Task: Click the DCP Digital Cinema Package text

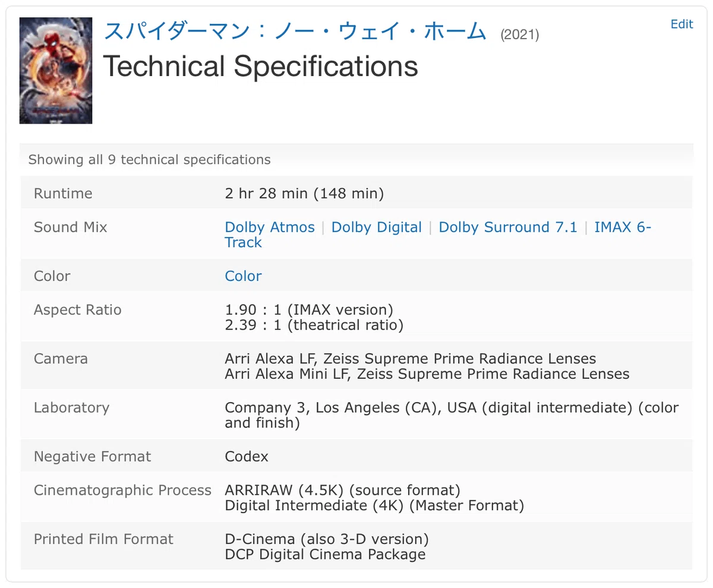Action: click(x=325, y=555)
